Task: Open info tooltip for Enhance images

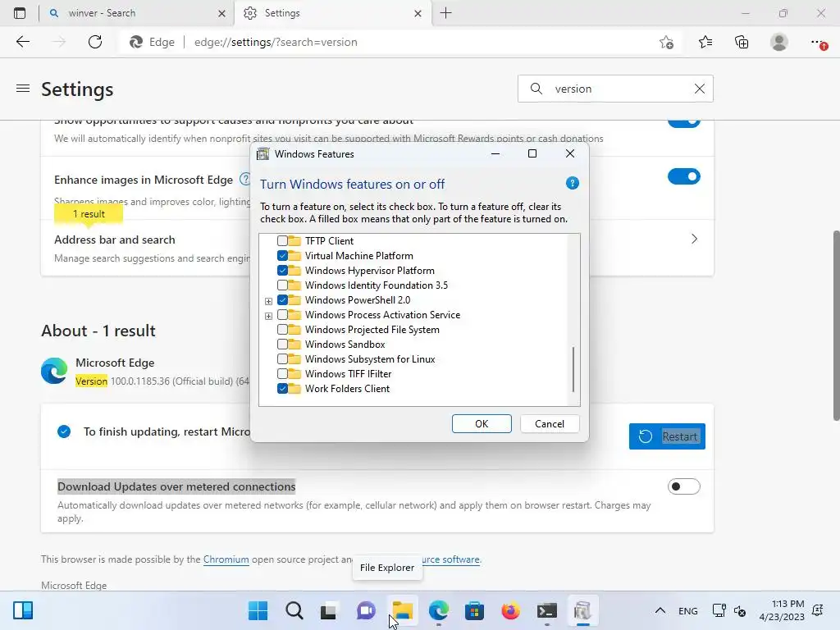Action: (244, 179)
